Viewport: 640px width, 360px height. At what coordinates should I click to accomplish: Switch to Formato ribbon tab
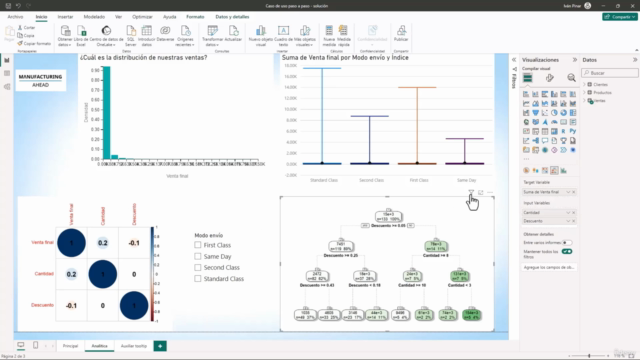(195, 17)
